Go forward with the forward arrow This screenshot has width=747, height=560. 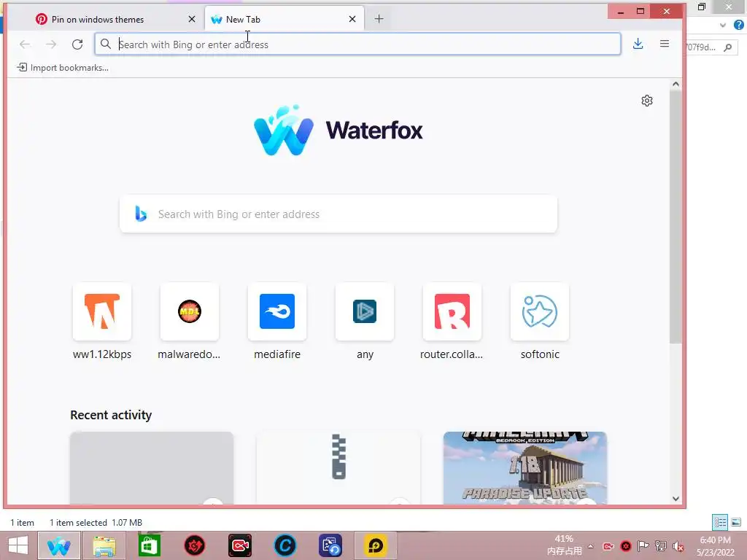click(51, 44)
